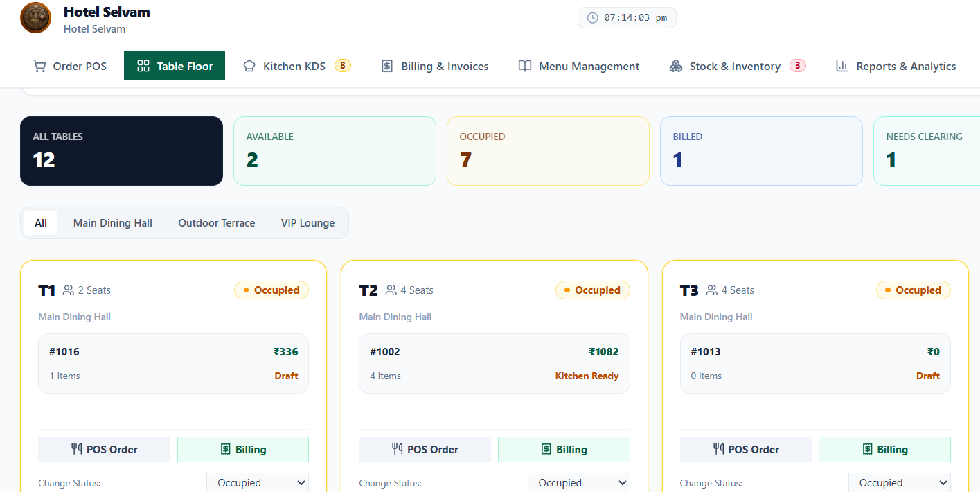980x492 pixels.
Task: Open Reports & Analytics tab
Action: coord(896,66)
